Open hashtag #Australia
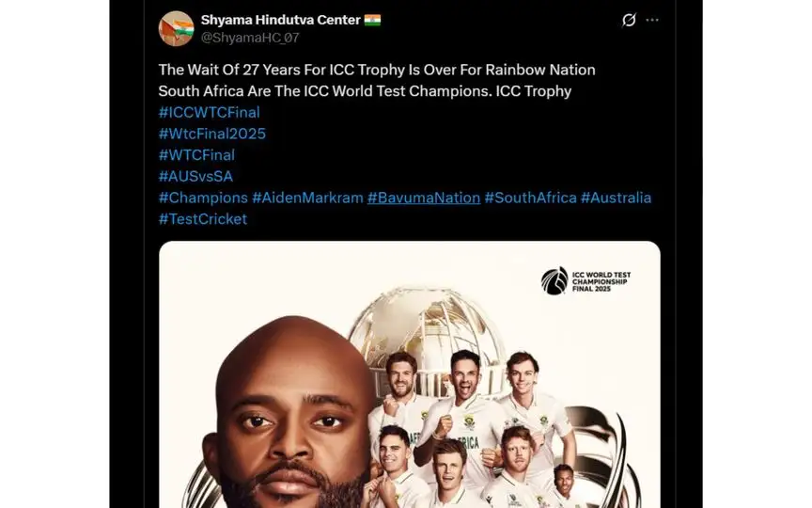812x508 pixels. tap(616, 198)
